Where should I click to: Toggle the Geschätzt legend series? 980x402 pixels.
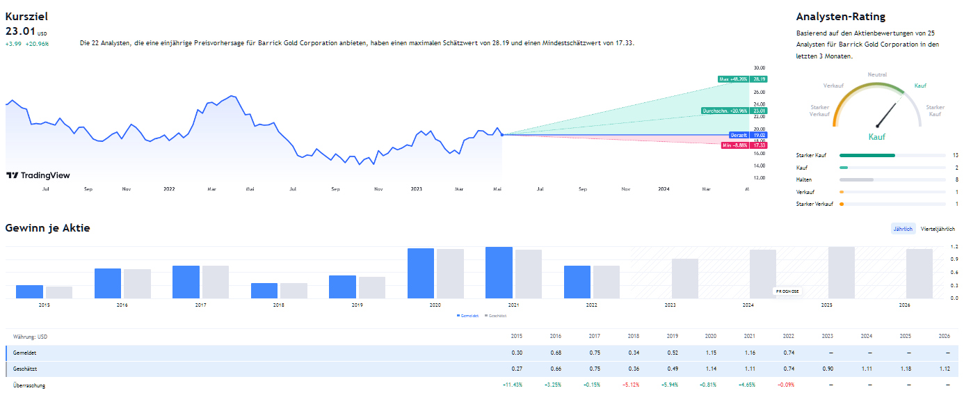(495, 316)
